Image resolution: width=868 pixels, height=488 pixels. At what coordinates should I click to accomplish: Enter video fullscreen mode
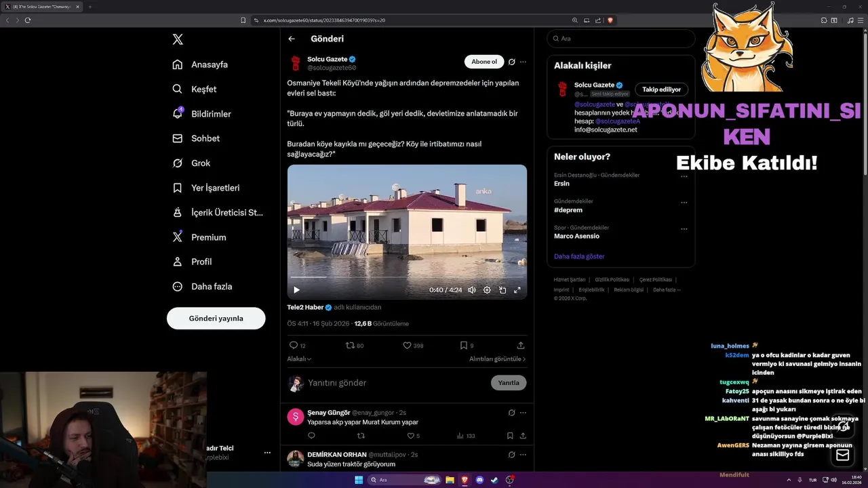517,290
